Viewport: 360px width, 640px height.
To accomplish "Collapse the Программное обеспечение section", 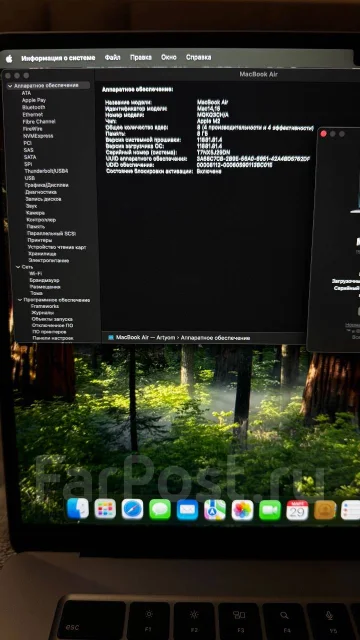I will click(20, 300).
